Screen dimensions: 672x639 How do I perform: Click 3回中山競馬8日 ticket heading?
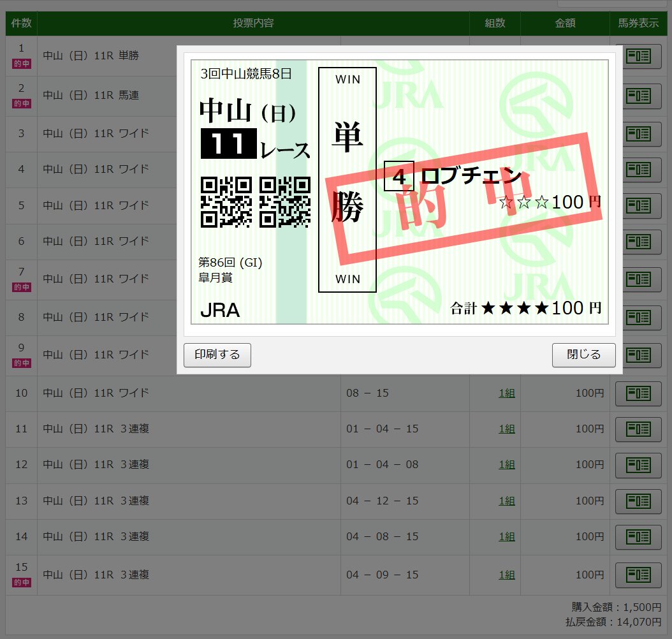(246, 74)
